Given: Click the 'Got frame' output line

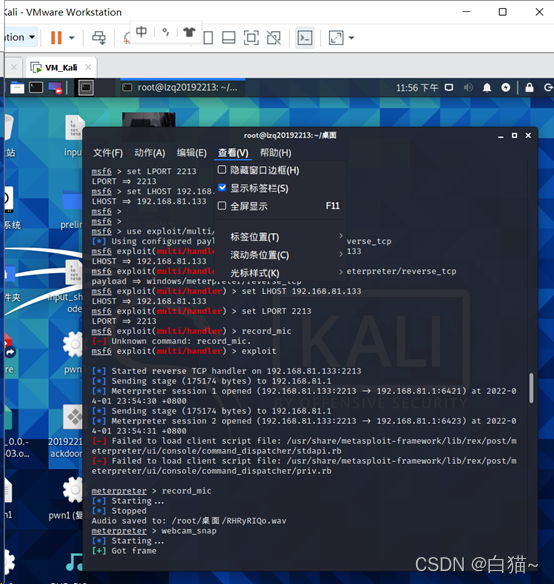Looking at the screenshot, I should pos(124,550).
